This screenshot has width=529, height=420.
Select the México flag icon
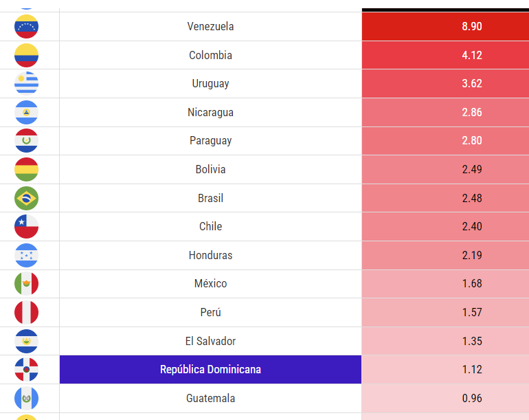(x=26, y=283)
